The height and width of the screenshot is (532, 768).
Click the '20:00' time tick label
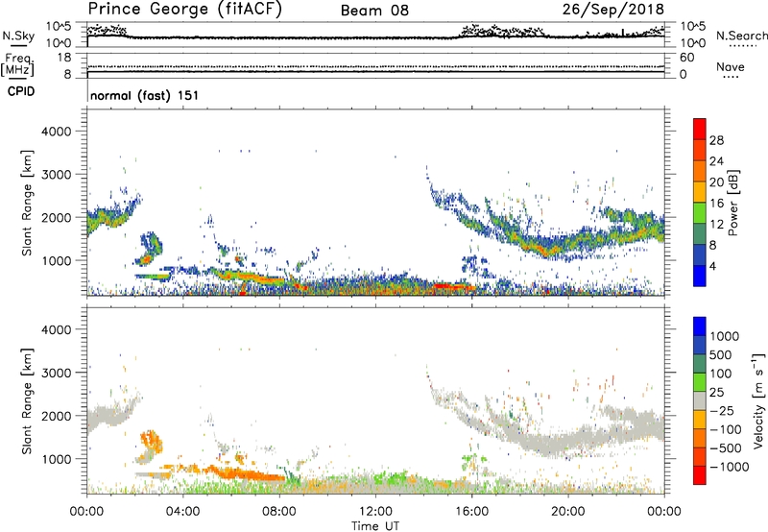click(568, 512)
